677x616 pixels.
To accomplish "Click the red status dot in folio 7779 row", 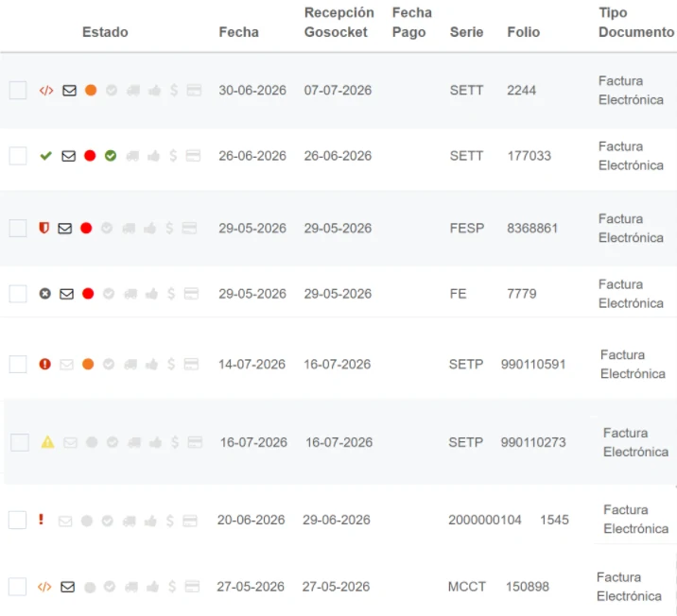I will pyautogui.click(x=88, y=294).
